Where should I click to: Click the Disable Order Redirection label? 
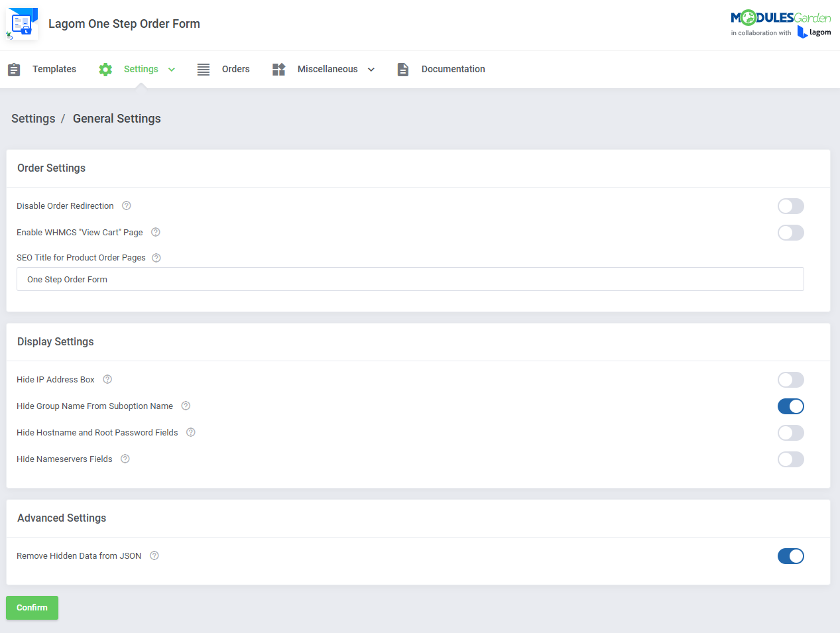tap(65, 206)
